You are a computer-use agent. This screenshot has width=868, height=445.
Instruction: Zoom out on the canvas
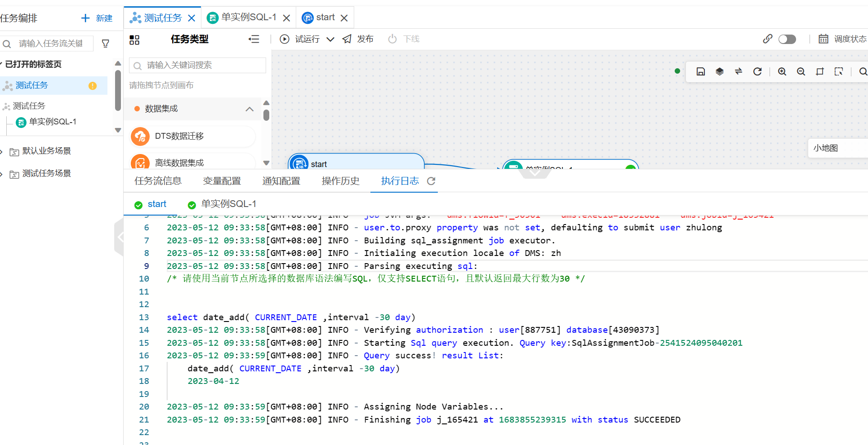pyautogui.click(x=801, y=71)
